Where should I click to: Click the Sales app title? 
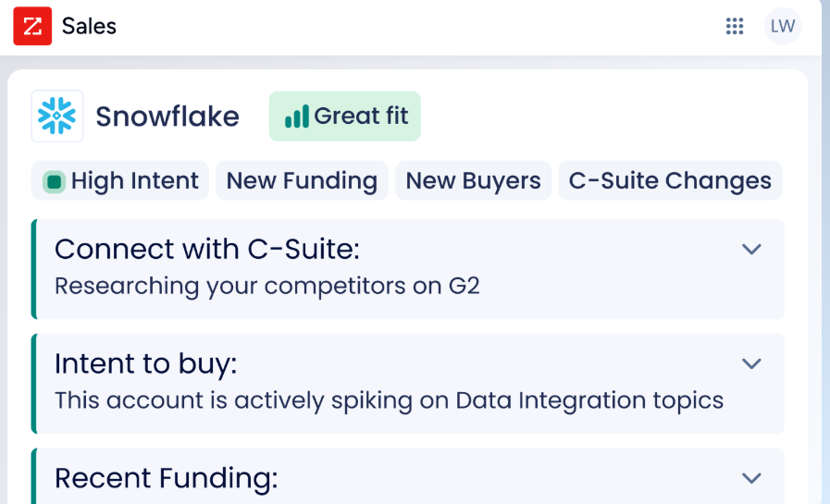click(x=89, y=26)
